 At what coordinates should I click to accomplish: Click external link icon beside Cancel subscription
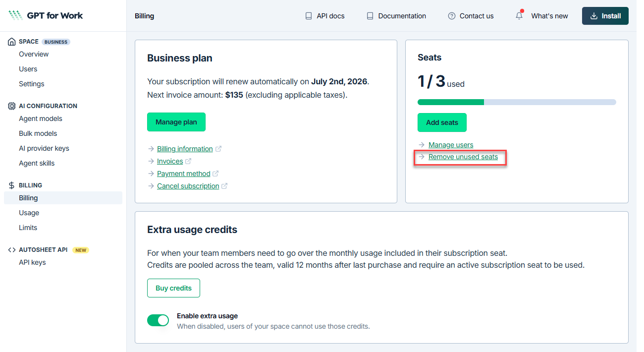click(x=224, y=186)
